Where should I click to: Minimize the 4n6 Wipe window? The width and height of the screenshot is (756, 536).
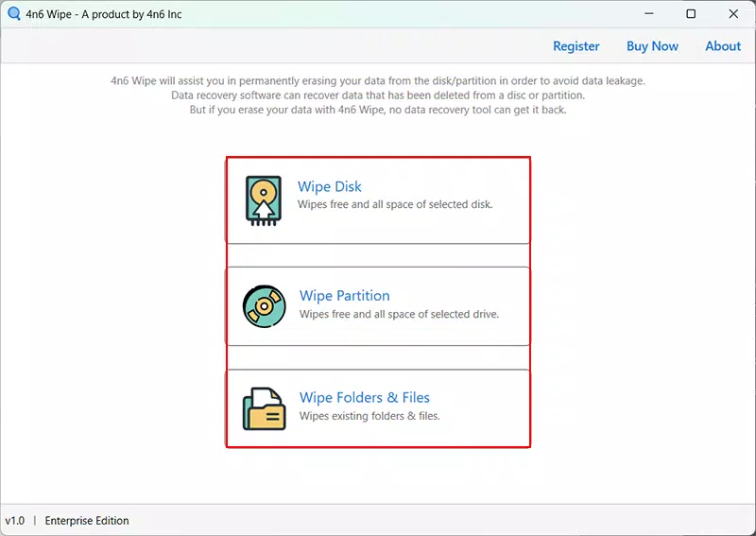pos(649,13)
